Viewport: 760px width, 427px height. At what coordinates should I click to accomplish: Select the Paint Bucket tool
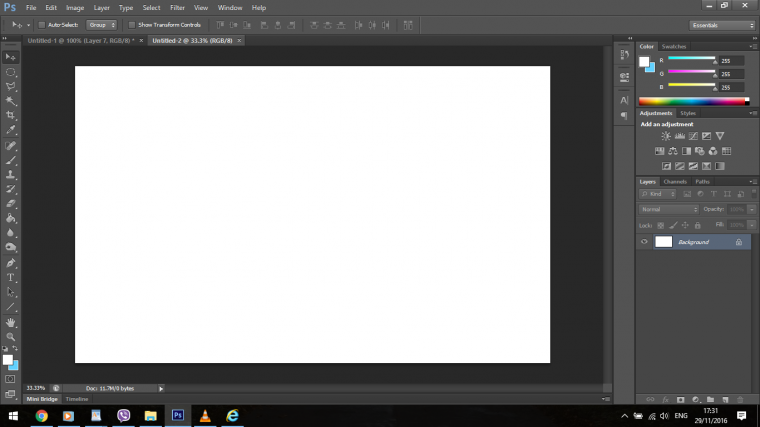[x=10, y=218]
